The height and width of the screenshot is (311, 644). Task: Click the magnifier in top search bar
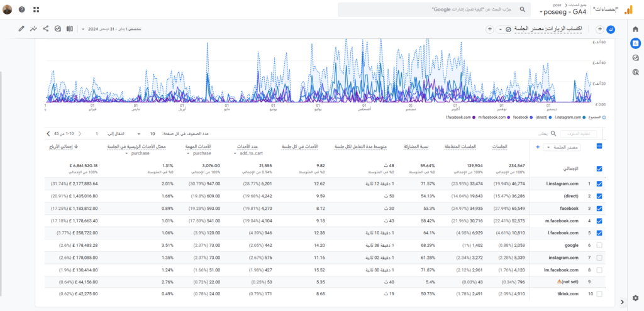[x=523, y=9]
